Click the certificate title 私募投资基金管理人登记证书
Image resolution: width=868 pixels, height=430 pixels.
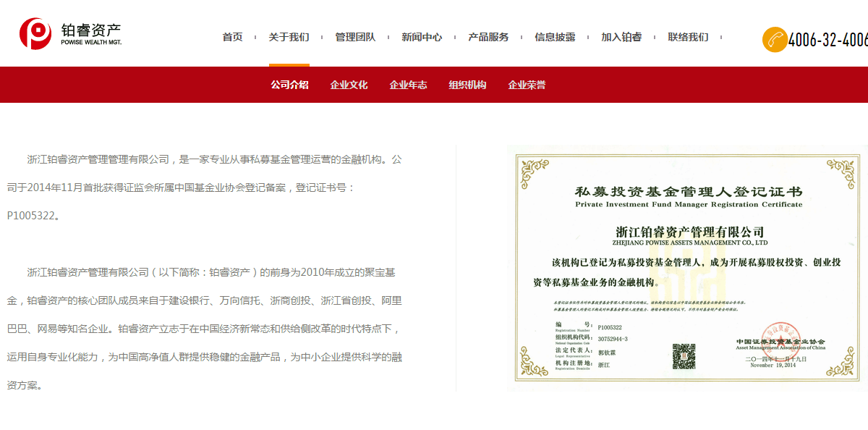689,191
